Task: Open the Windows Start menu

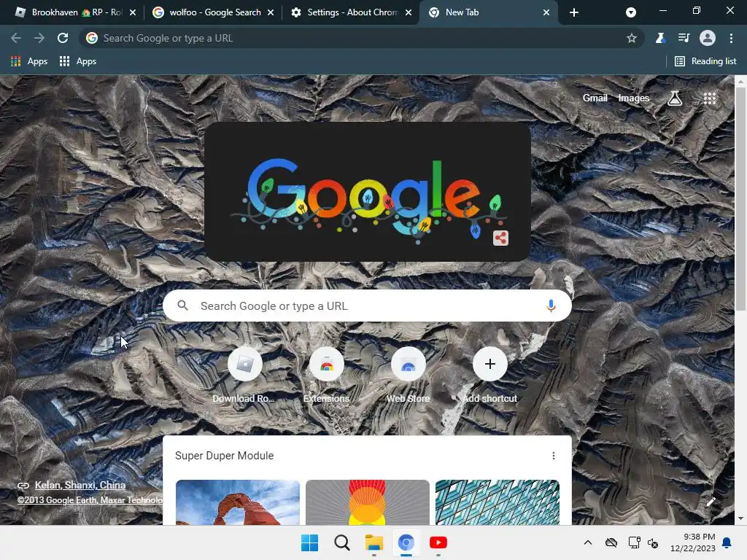Action: 309,542
